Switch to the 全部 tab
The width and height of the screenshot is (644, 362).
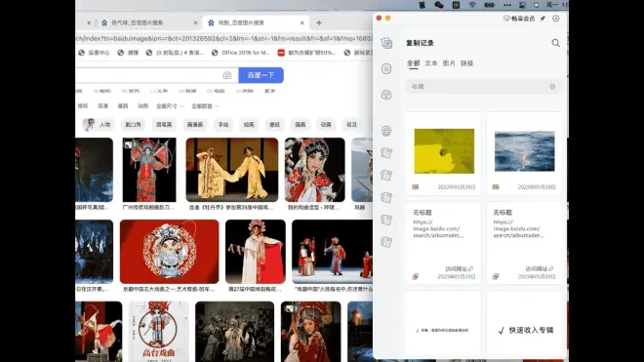click(413, 63)
